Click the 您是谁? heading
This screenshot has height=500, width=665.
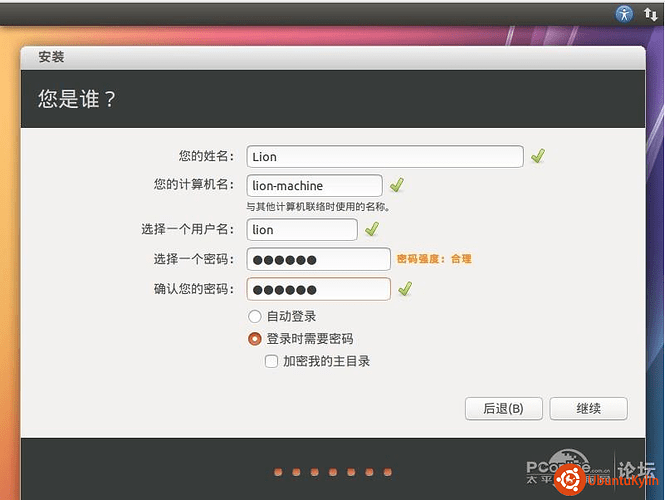(x=77, y=99)
